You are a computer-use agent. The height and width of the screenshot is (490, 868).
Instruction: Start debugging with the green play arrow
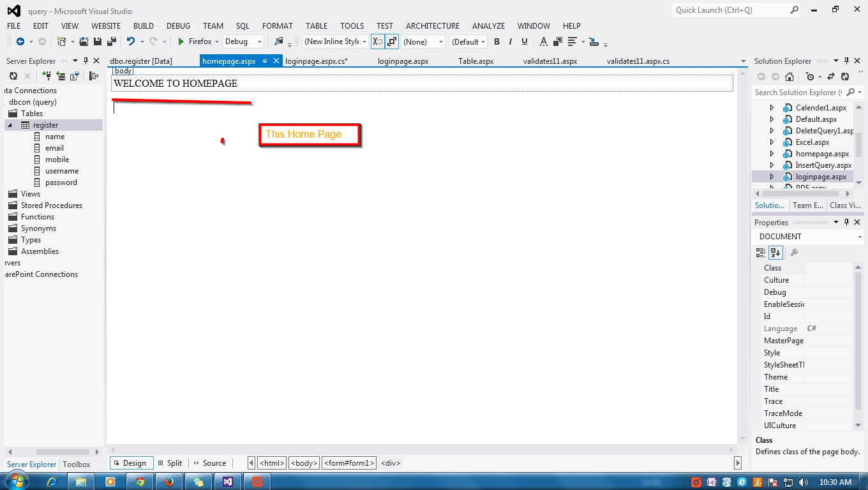[181, 41]
